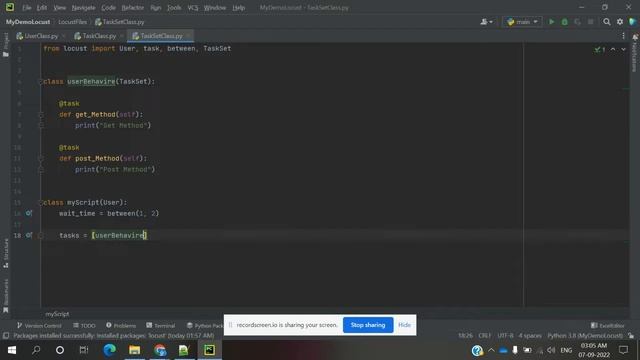640x360 pixels.
Task: Open the Bookmarks tool window sidebar
Action: tap(6, 296)
